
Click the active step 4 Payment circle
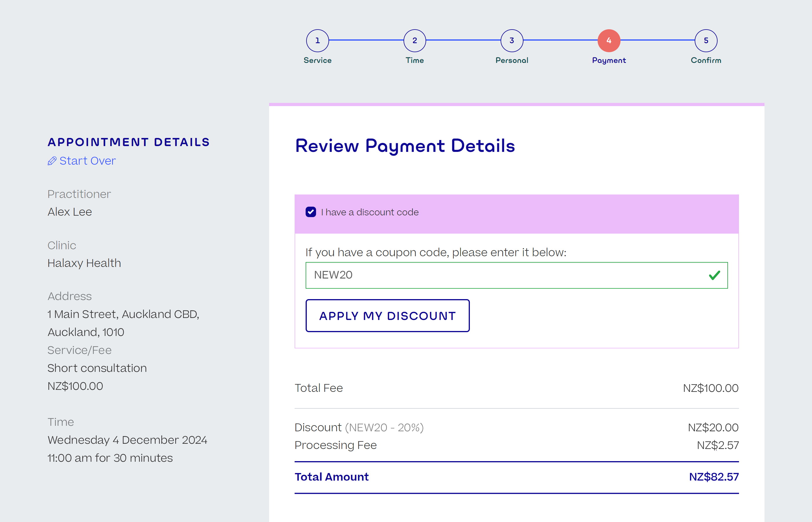pyautogui.click(x=609, y=41)
